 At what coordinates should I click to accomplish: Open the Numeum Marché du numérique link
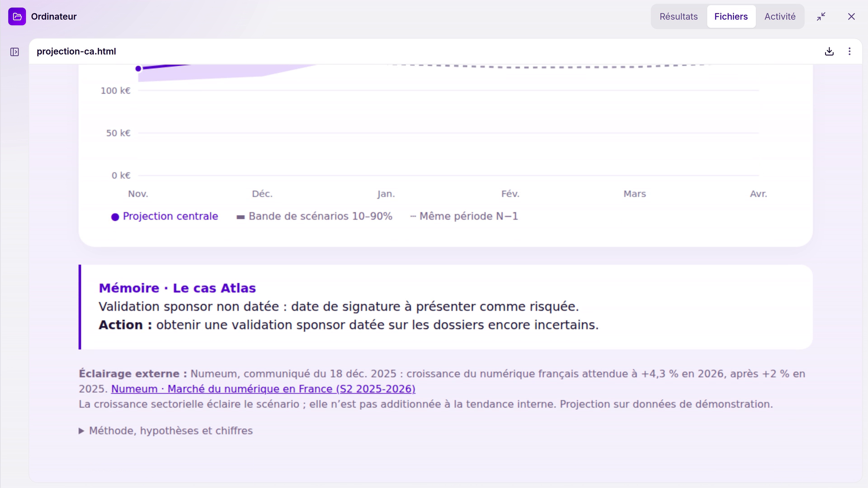coord(263,389)
